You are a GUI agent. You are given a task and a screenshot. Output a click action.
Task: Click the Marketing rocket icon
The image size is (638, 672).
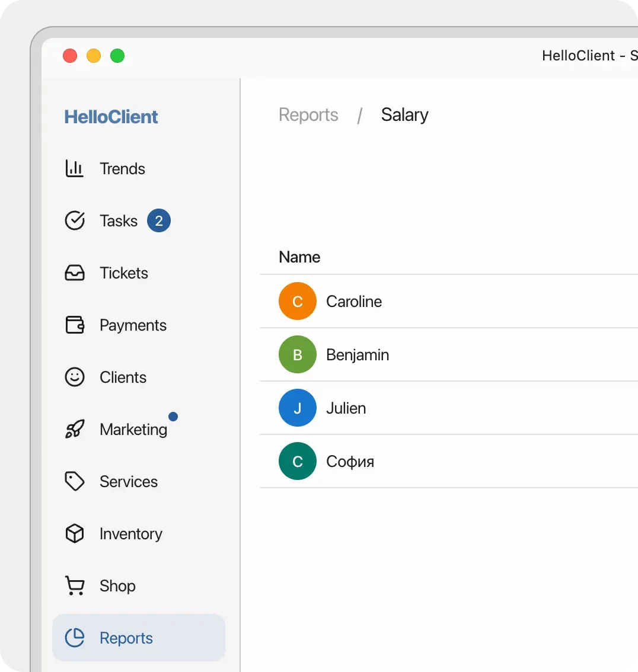75,430
